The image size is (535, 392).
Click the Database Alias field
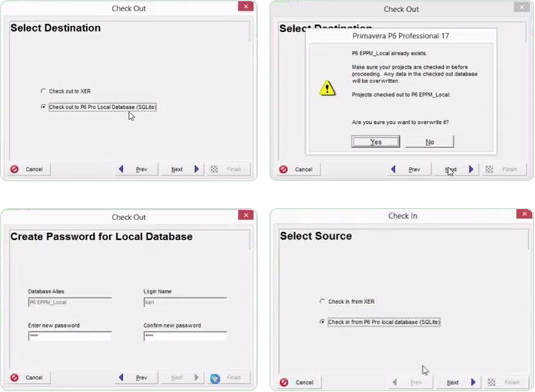[x=70, y=302]
